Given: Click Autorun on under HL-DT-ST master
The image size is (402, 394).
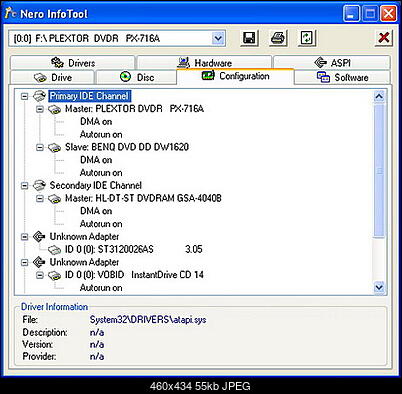Looking at the screenshot, I should pos(101,224).
